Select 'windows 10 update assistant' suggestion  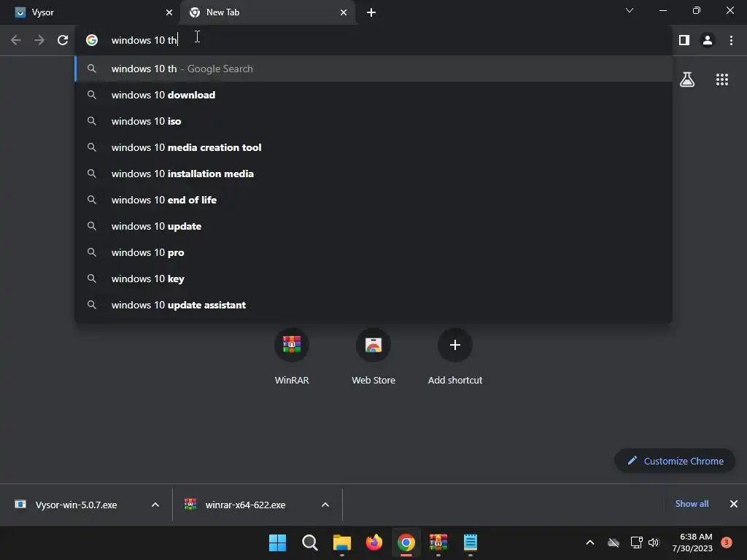pos(373,304)
